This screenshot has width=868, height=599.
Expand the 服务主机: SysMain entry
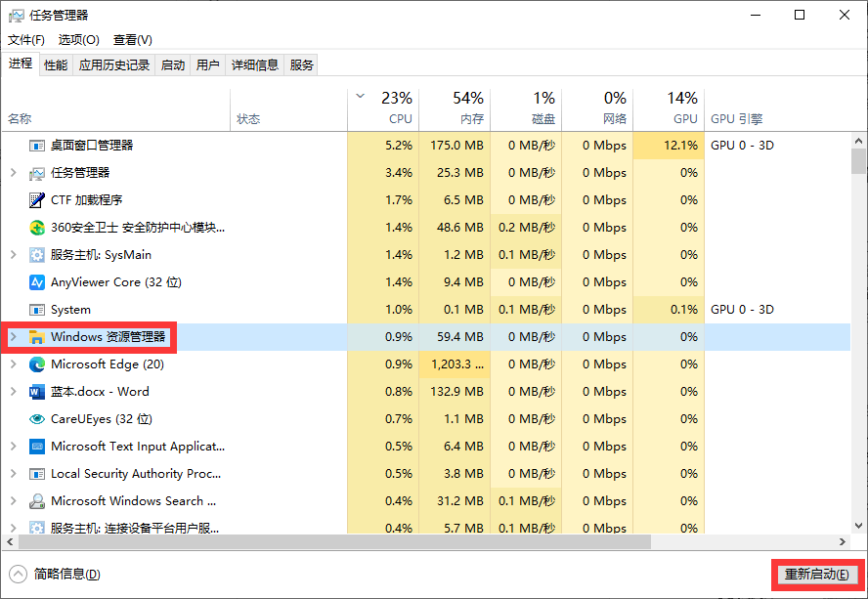[13, 254]
